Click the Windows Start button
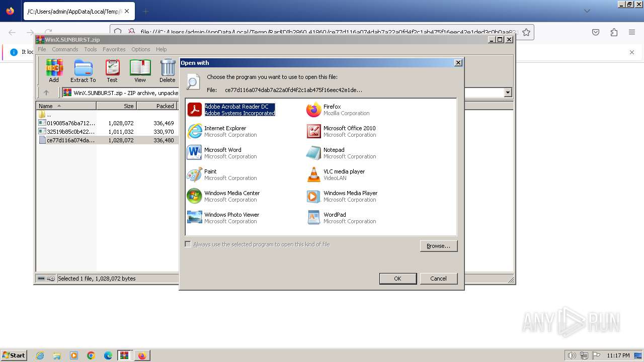This screenshot has height=362, width=644. point(14,355)
